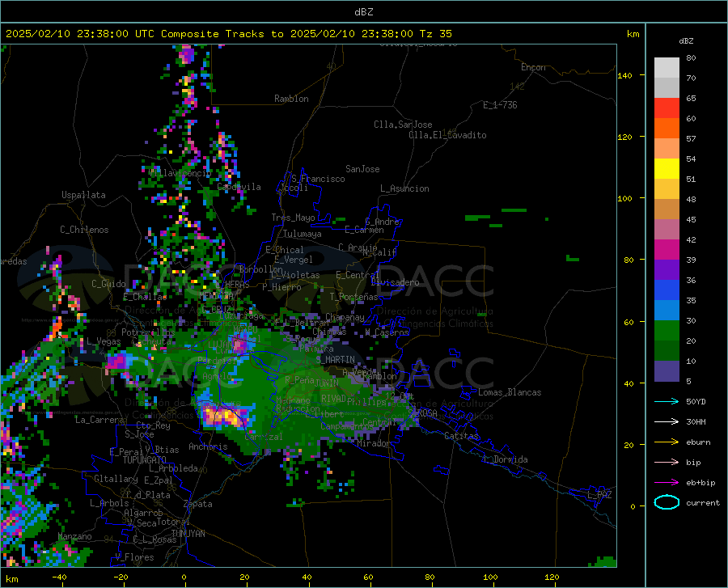728x588 pixels.
Task: Select the purple 39-36 dBZ color segment
Action: click(667, 270)
